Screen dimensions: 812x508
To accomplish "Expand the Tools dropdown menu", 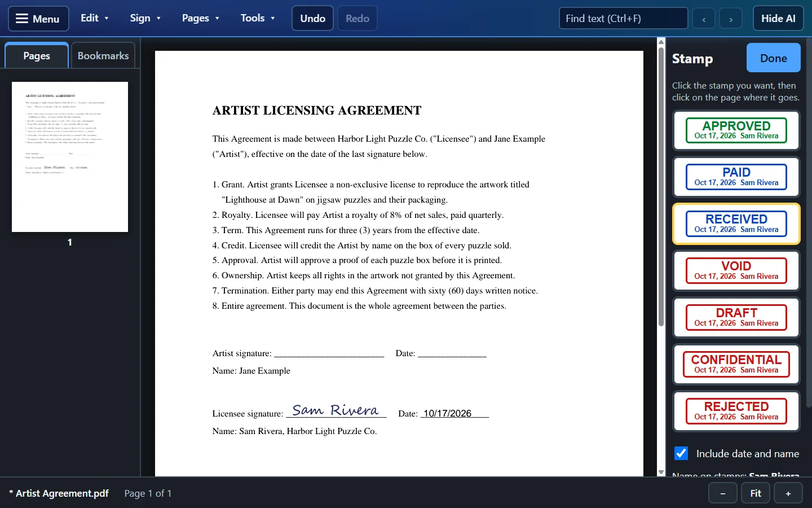I will (258, 18).
